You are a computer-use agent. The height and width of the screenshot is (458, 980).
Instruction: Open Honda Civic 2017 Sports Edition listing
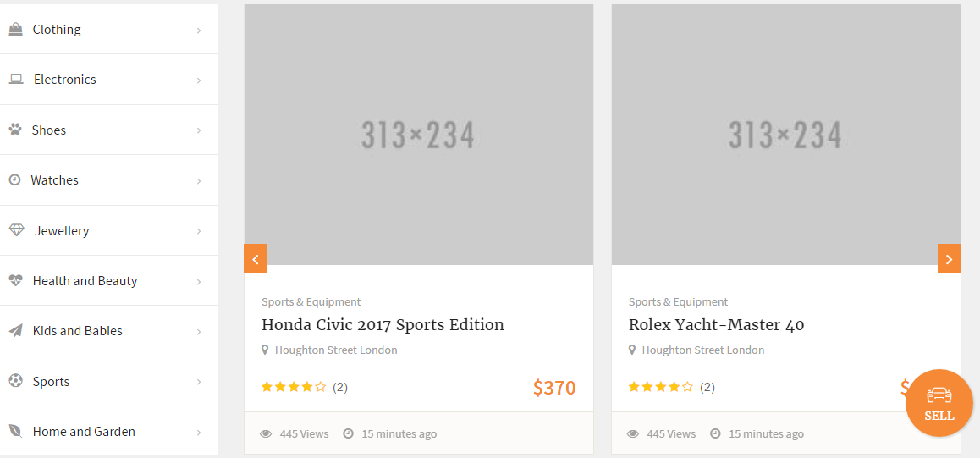point(383,325)
